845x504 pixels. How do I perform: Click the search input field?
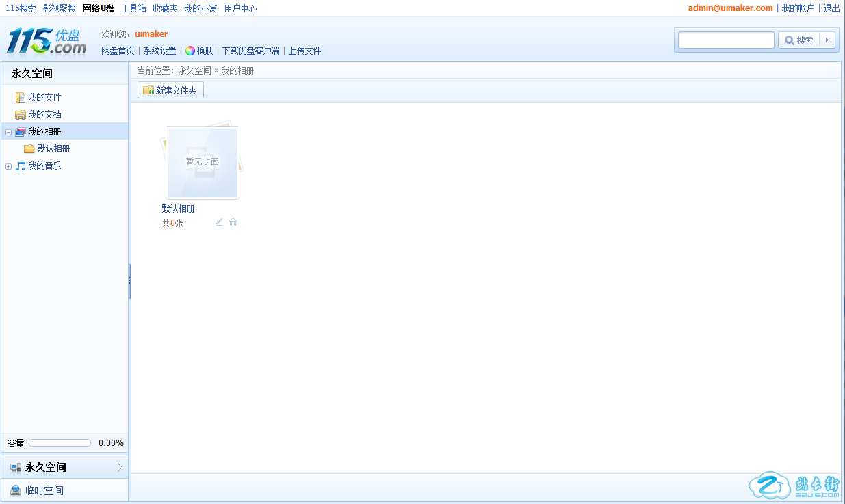coord(726,40)
